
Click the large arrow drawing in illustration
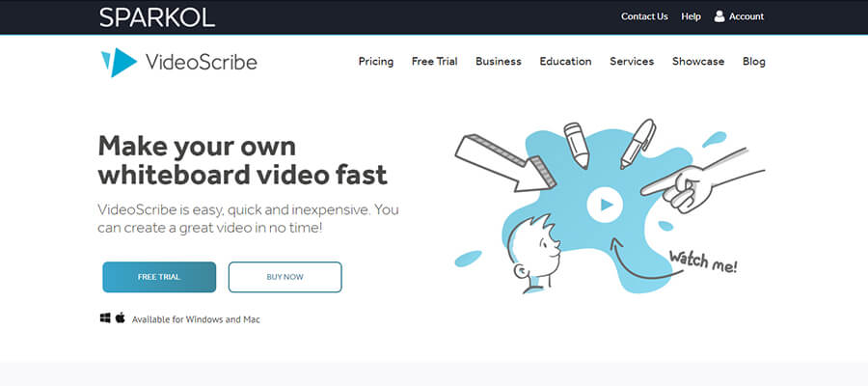[x=505, y=163]
